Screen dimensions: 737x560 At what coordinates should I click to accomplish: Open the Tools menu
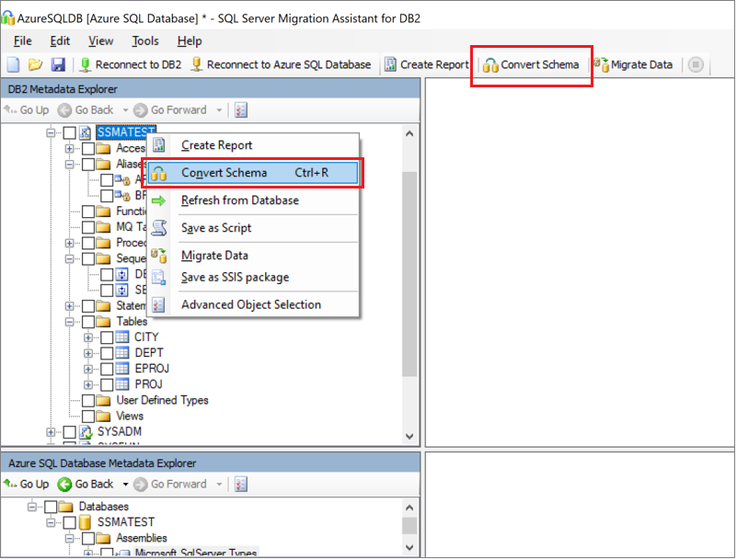(144, 40)
